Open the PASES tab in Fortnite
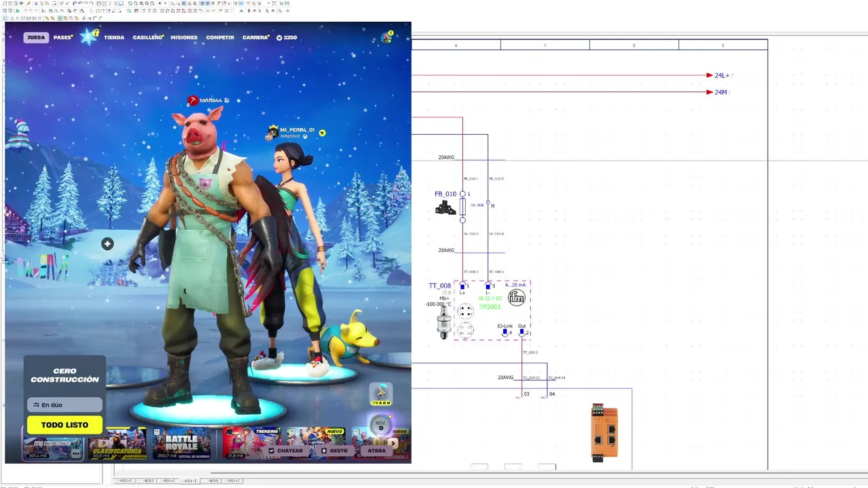 coord(62,37)
